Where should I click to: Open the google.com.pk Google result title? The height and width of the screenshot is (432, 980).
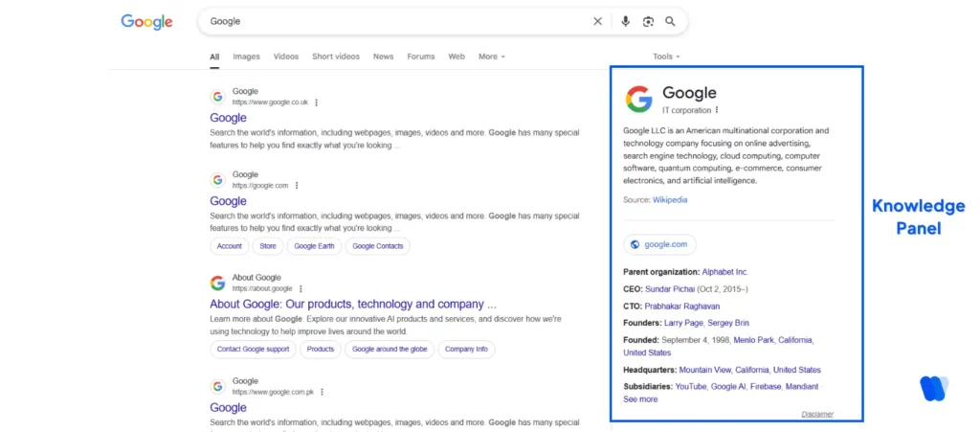[228, 408]
